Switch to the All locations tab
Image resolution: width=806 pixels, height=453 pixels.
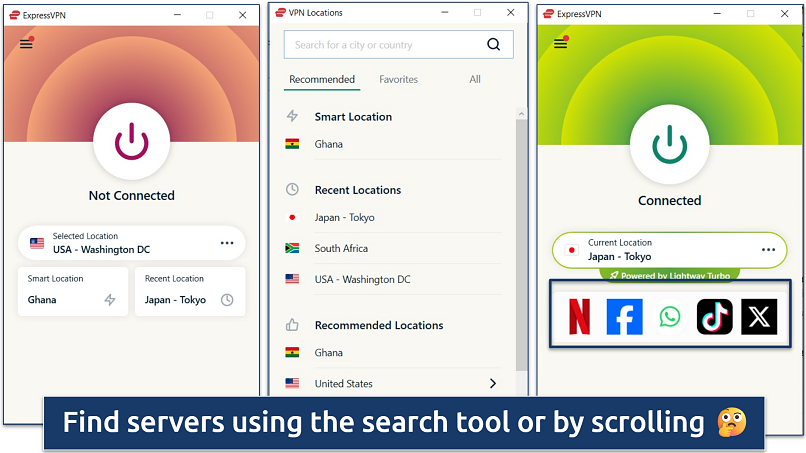coord(475,79)
